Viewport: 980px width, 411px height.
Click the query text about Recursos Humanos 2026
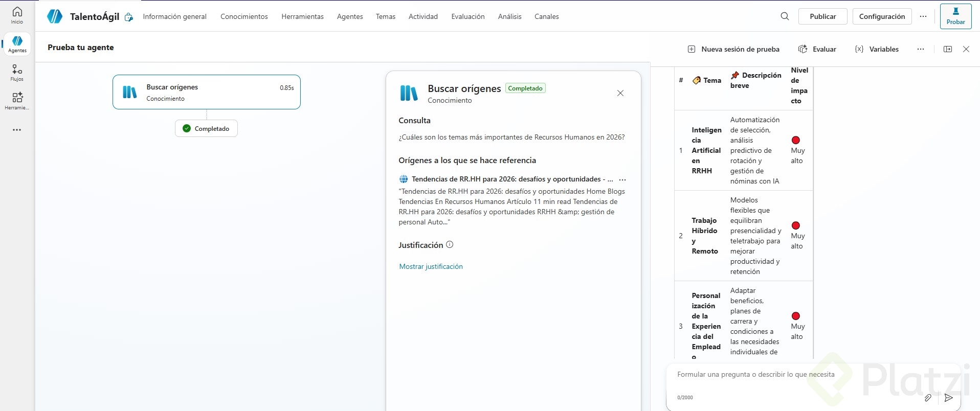click(511, 137)
